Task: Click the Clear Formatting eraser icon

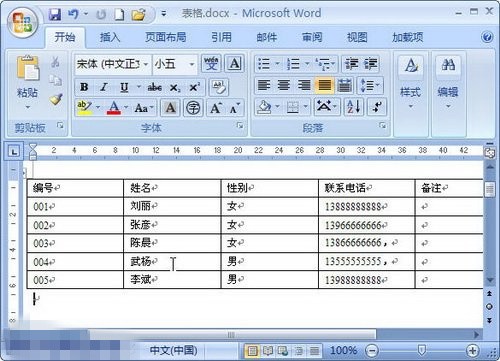Action: tap(219, 88)
